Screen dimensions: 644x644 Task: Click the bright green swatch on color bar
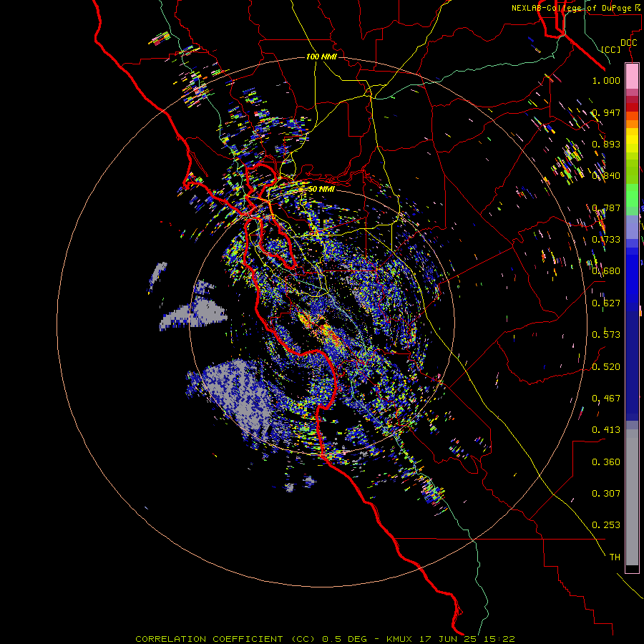632,195
